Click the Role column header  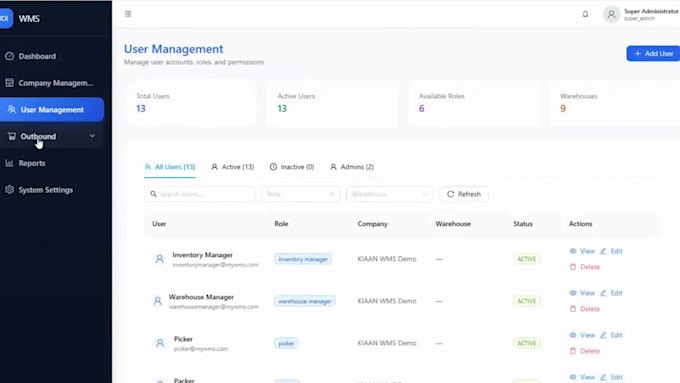(281, 224)
